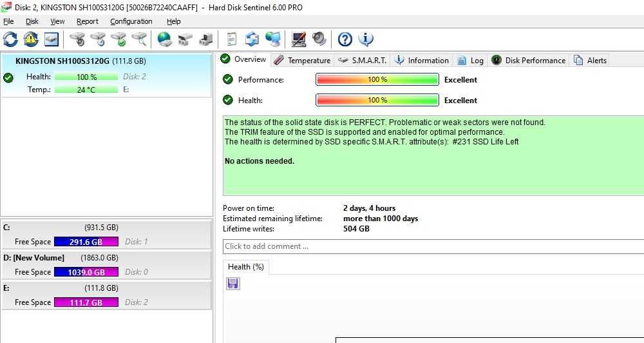The height and width of the screenshot is (343, 644).
Task: Switch to the Log tab
Action: (471, 61)
